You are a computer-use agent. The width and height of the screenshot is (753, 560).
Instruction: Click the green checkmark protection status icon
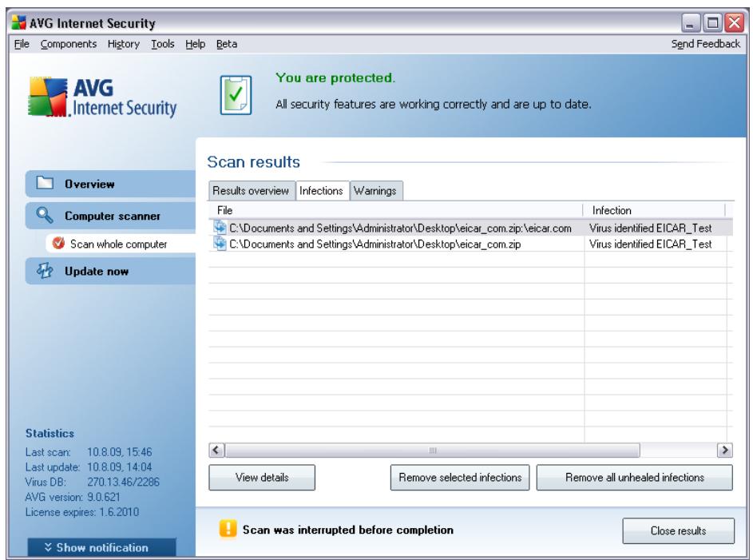click(236, 95)
